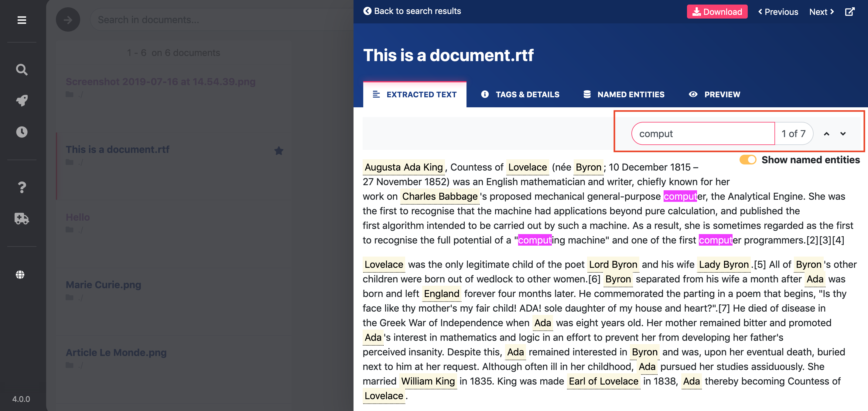Toggle Show named entities switch
The width and height of the screenshot is (868, 411).
pos(748,160)
